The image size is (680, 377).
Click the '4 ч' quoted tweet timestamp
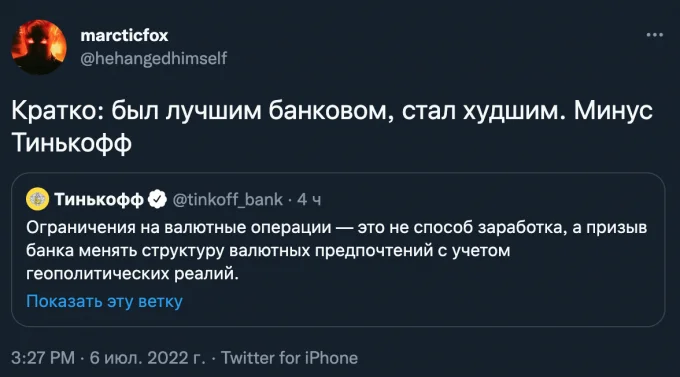309,200
